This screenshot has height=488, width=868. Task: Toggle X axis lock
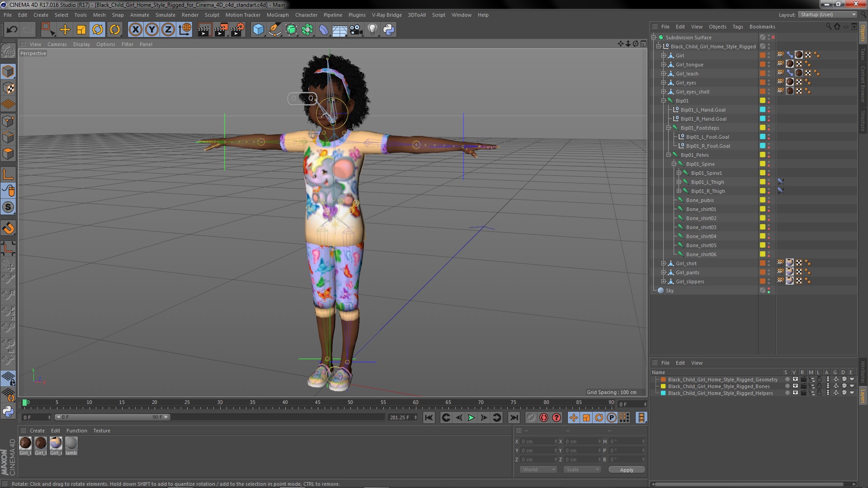click(135, 30)
